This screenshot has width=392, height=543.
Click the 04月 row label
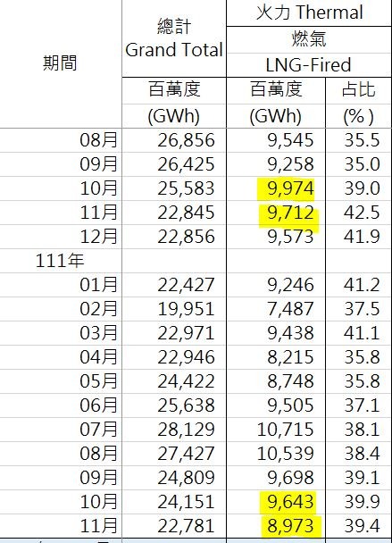point(99,357)
